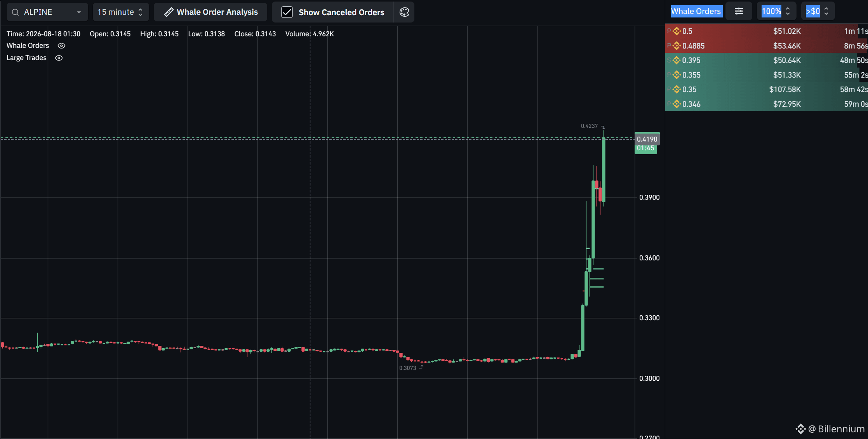Click the Volume: 4.962K readout
The width and height of the screenshot is (868, 439).
(310, 34)
